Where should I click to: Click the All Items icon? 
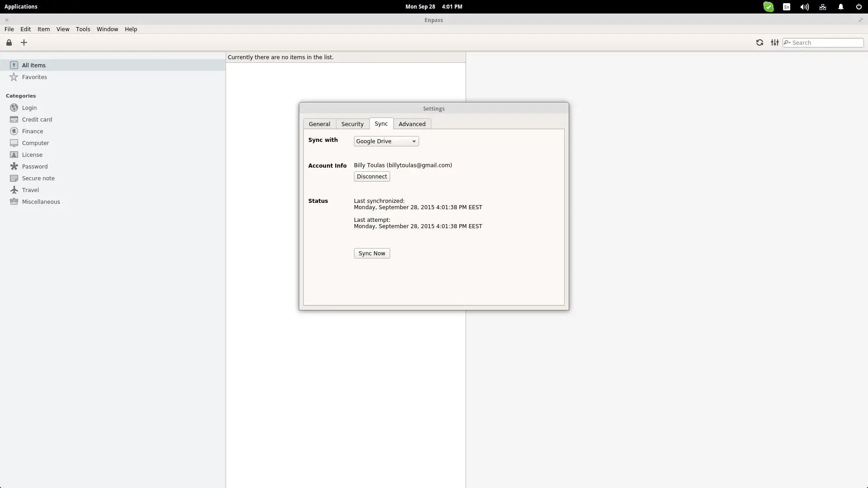[x=14, y=65]
